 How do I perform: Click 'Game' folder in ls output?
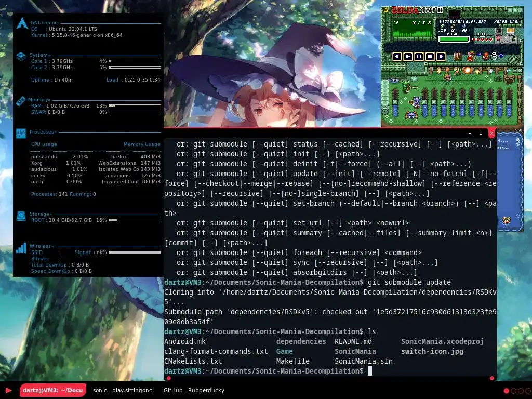coord(284,351)
